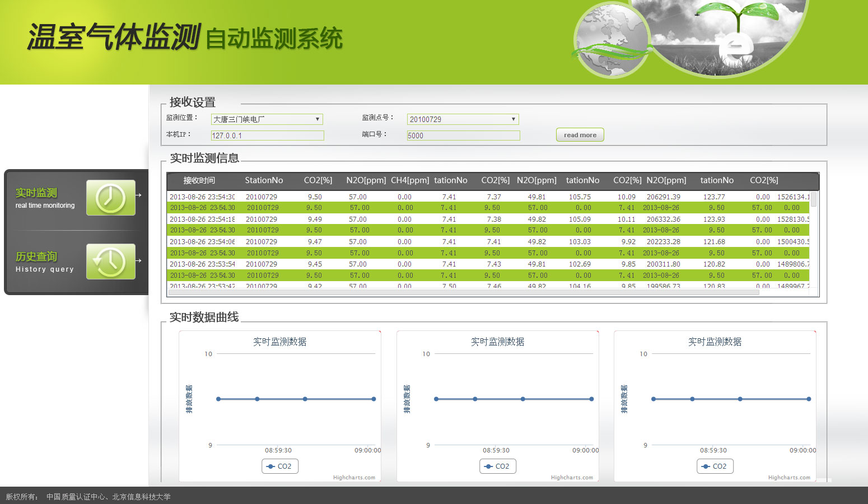868x504 pixels.
Task: Click the 版权所有 footer text
Action: click(x=22, y=497)
